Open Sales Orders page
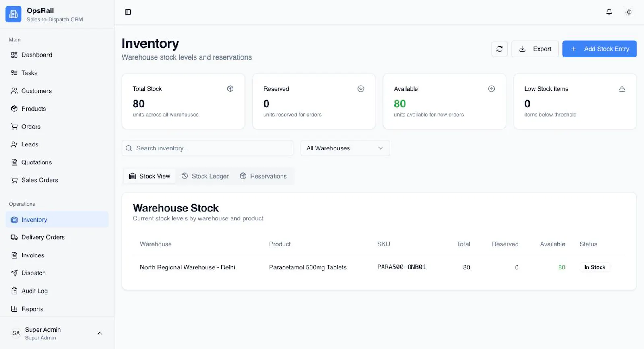644x349 pixels. click(x=57, y=180)
